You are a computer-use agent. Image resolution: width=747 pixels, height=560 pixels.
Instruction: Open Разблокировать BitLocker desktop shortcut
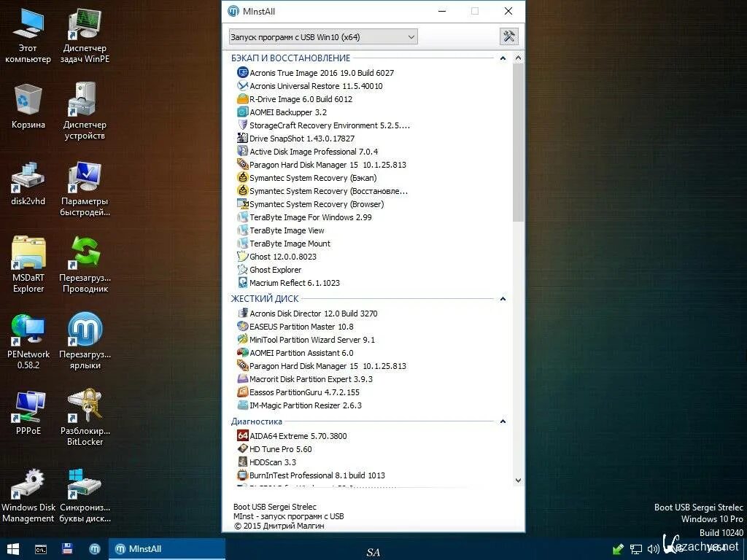pyautogui.click(x=85, y=418)
